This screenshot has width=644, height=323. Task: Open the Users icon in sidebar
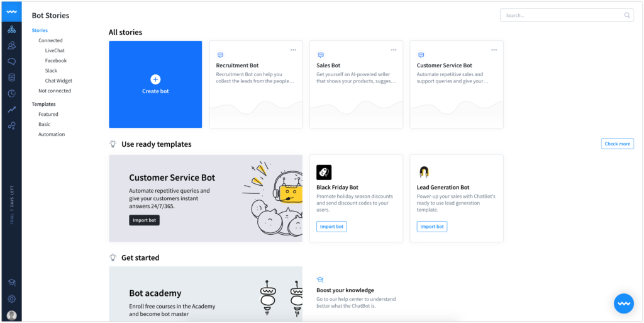[x=11, y=45]
